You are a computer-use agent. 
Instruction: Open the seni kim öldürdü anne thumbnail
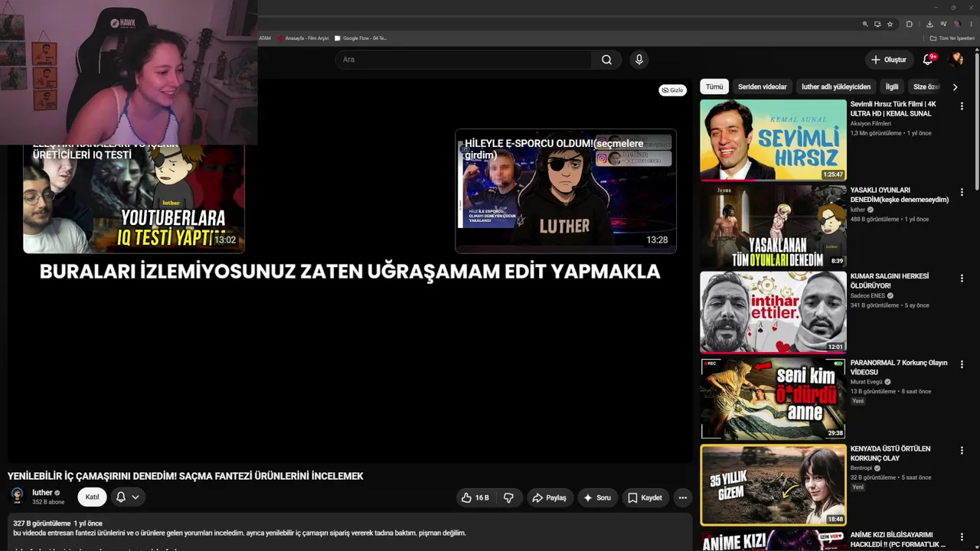click(x=773, y=398)
